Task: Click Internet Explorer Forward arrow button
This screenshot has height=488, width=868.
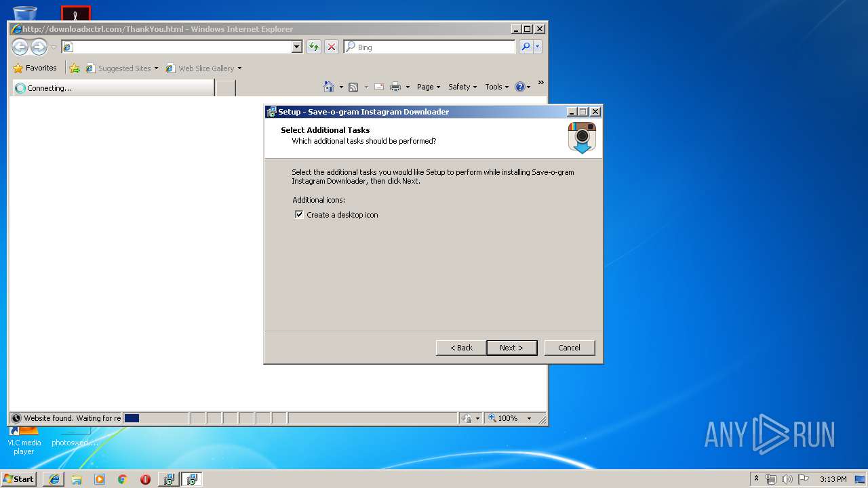Action: (39, 47)
